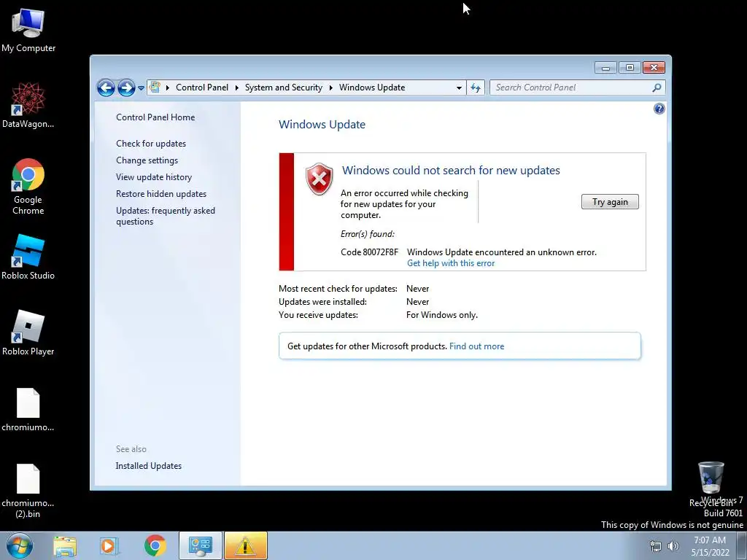Go to Control Panel Home

click(x=155, y=117)
